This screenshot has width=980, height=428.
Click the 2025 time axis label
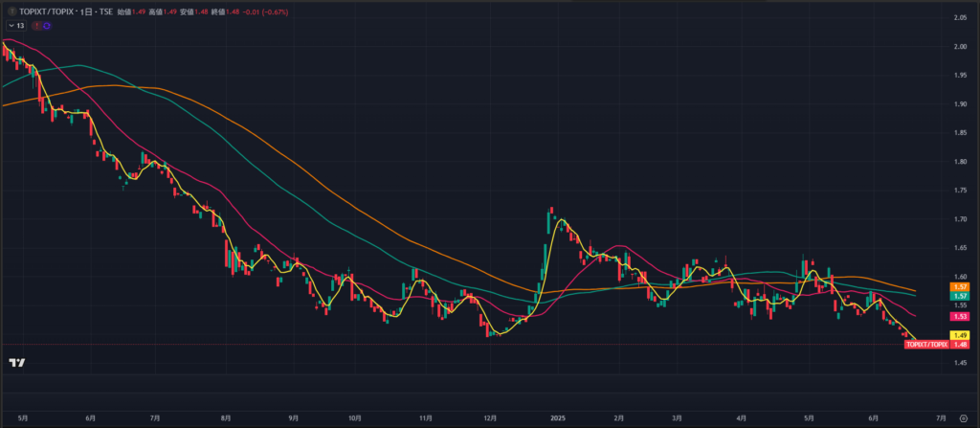coord(558,418)
